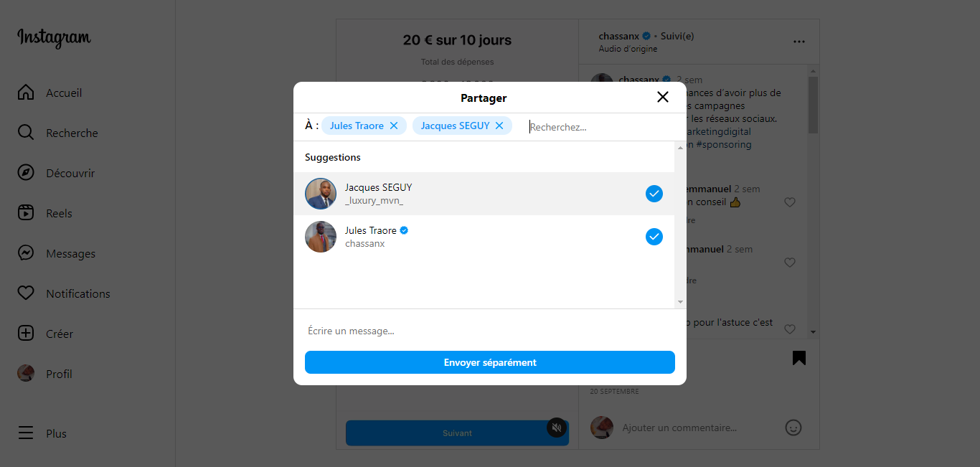This screenshot has height=467, width=980.
Task: Close the Partager share dialog
Action: click(x=662, y=97)
